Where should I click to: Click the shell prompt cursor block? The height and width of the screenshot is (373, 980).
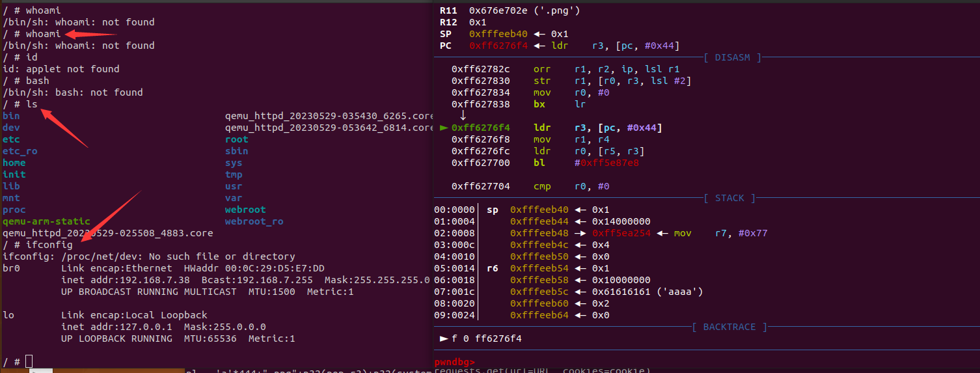point(29,361)
